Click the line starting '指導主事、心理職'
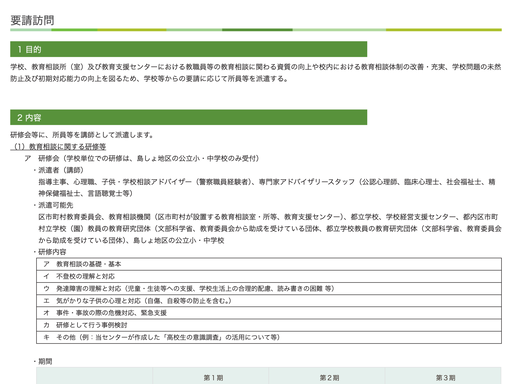The width and height of the screenshot is (512, 384). tap(267, 182)
